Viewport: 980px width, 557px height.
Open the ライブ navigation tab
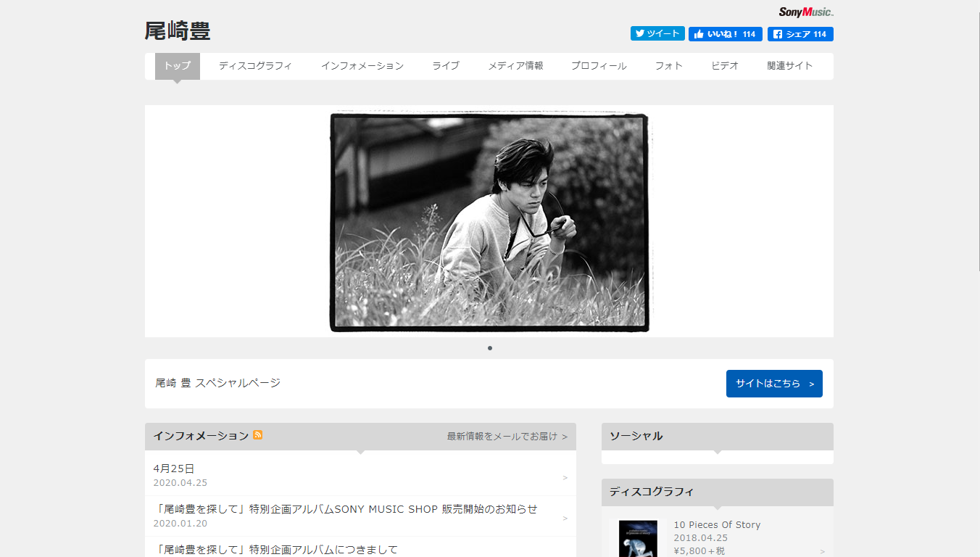(446, 66)
